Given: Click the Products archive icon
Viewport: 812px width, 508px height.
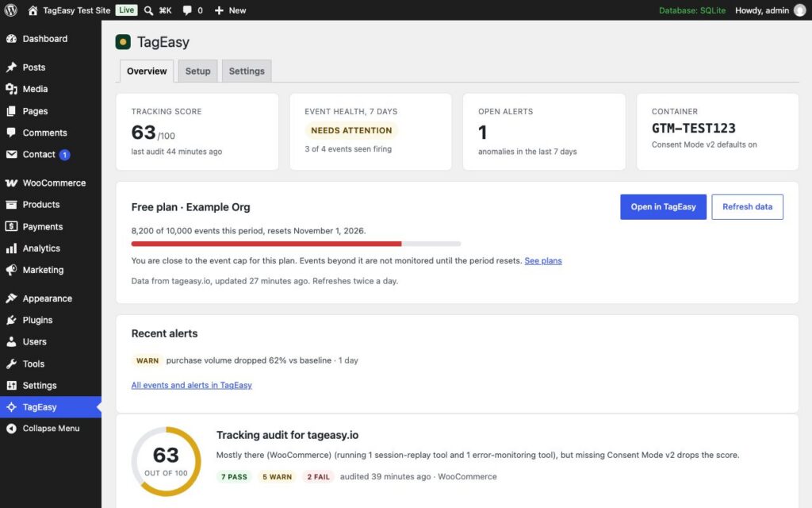Looking at the screenshot, I should click(x=11, y=205).
